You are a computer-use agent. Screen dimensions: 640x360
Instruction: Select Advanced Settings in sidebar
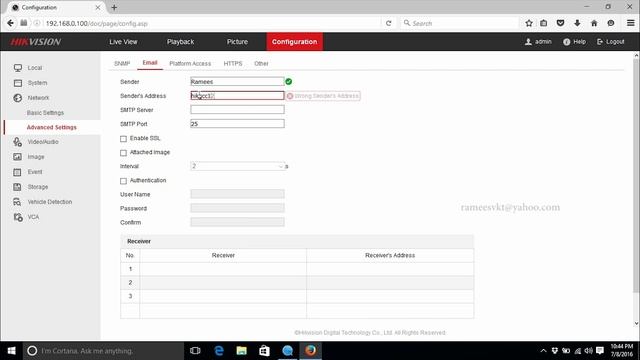(52, 127)
